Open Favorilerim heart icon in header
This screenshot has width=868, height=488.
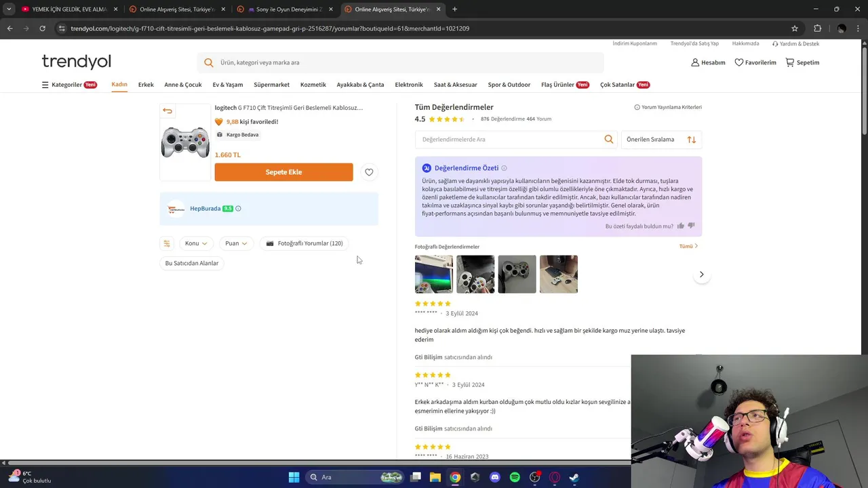(739, 62)
